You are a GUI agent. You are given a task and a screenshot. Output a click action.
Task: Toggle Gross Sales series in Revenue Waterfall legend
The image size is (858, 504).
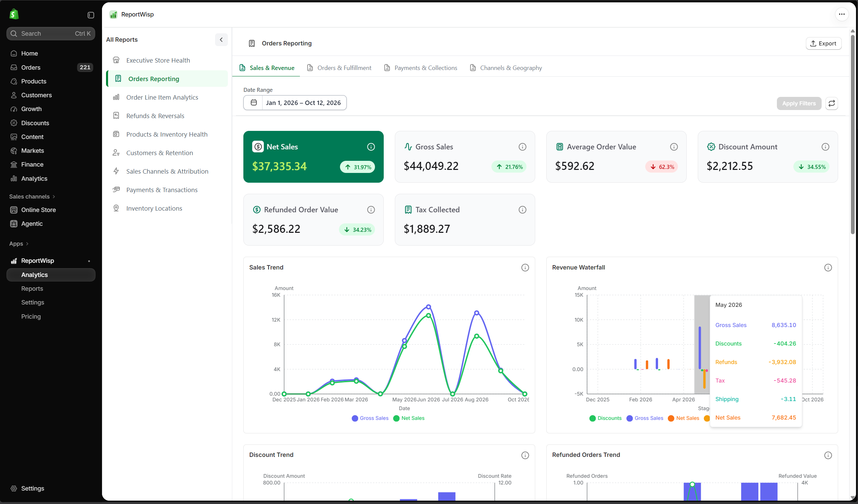point(645,418)
